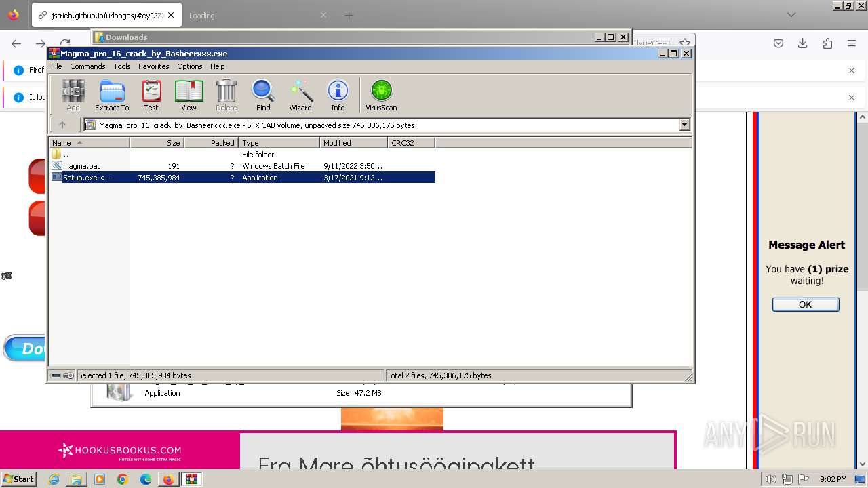This screenshot has width=868, height=488.
Task: Sort files by Packed column
Action: pyautogui.click(x=211, y=142)
